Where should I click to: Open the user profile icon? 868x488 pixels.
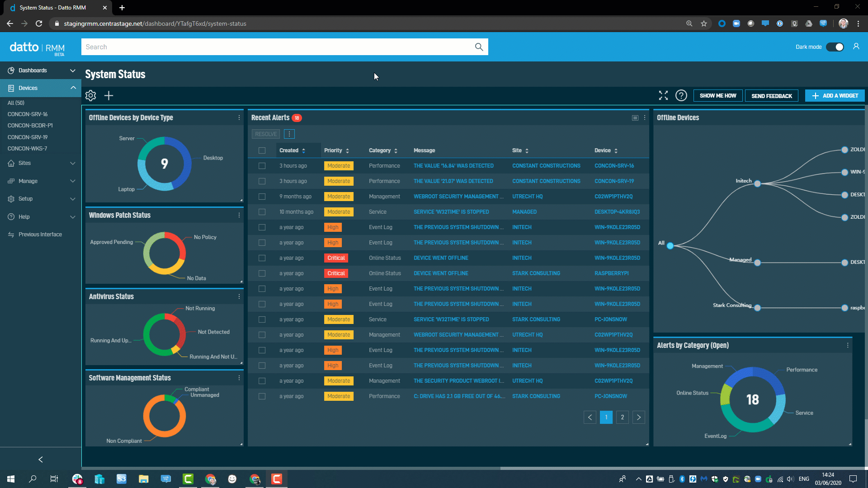pyautogui.click(x=856, y=47)
